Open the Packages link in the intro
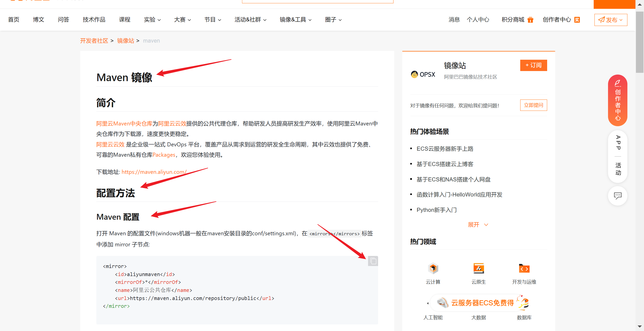This screenshot has height=331, width=644. [x=164, y=155]
